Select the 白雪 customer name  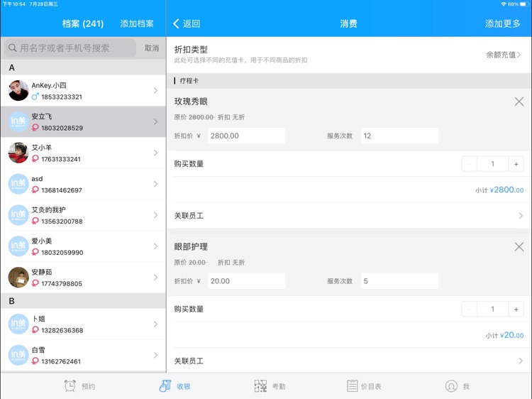point(38,349)
